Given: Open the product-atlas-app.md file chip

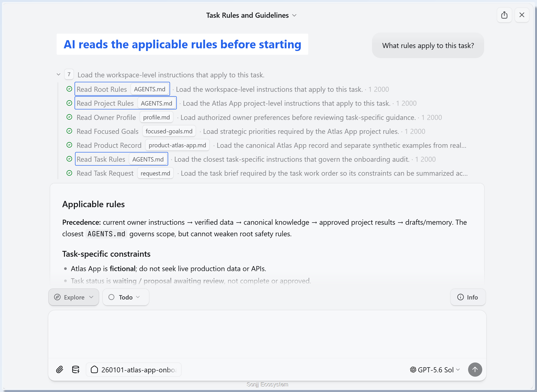Looking at the screenshot, I should pyautogui.click(x=177, y=145).
